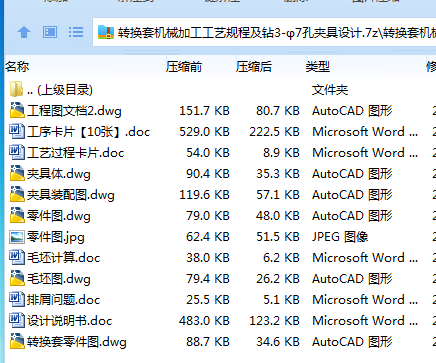Select file 工序卡片【10张】.doc
436x363 pixels.
pyautogui.click(x=89, y=132)
